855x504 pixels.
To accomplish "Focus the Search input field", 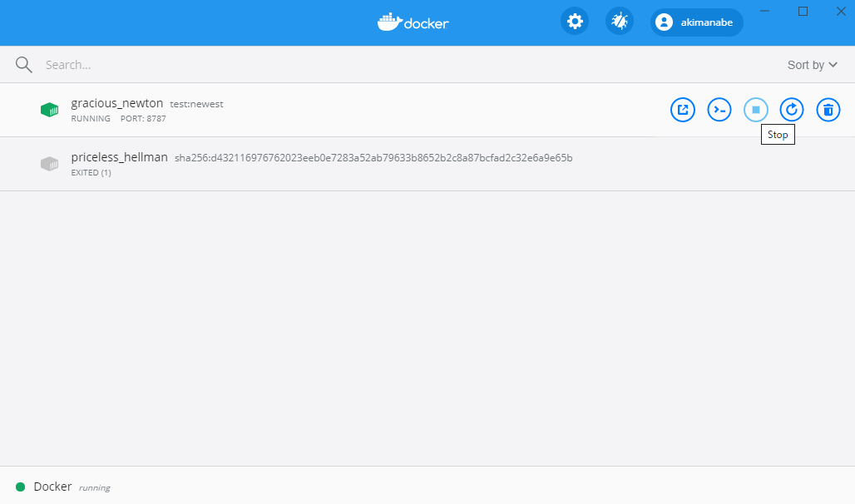I will [403, 65].
